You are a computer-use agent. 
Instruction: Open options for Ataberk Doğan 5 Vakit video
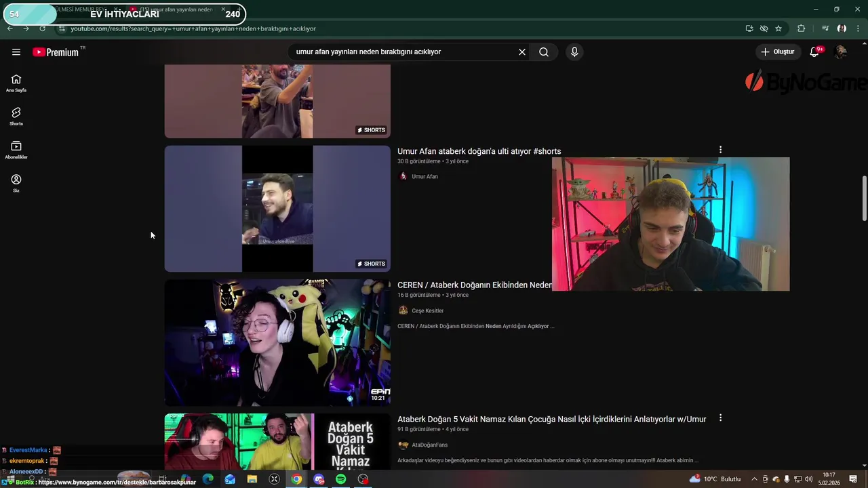pos(720,418)
